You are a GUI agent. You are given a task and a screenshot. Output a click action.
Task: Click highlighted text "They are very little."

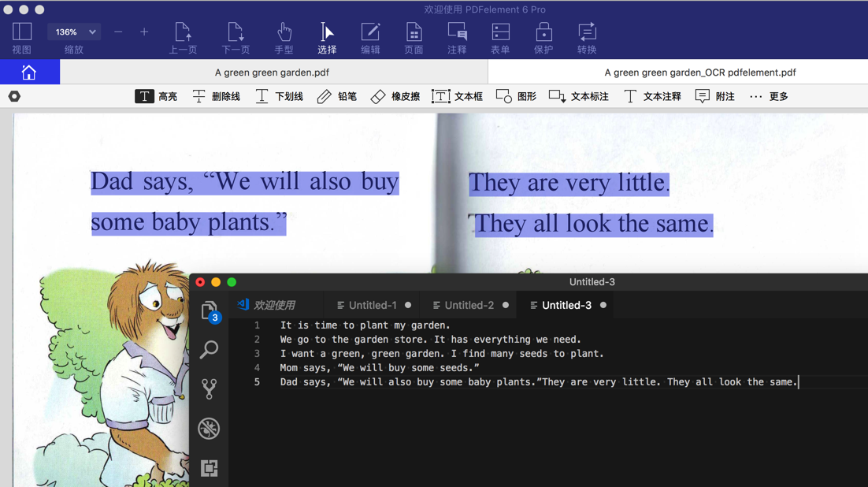point(569,184)
